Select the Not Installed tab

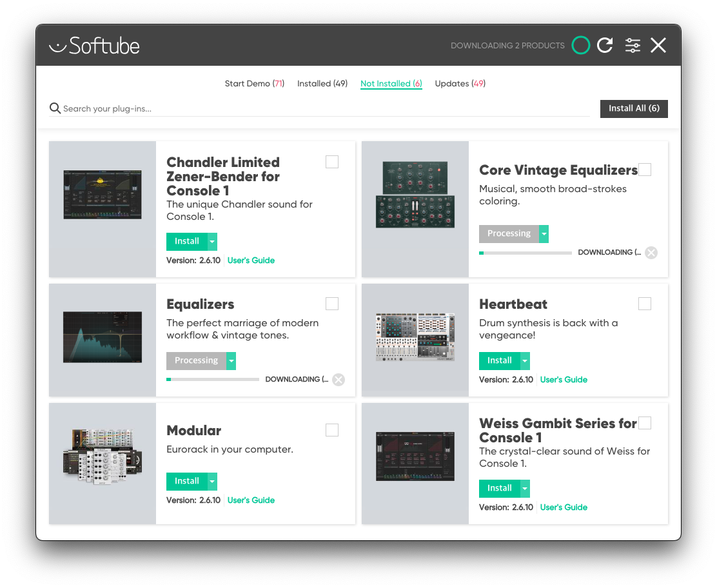click(x=391, y=84)
